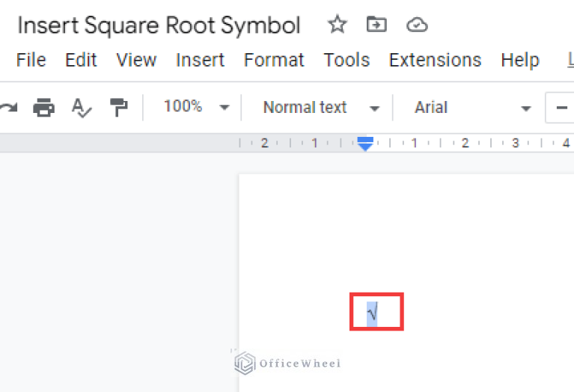574x392 pixels.
Task: Open the Help menu
Action: tap(519, 60)
